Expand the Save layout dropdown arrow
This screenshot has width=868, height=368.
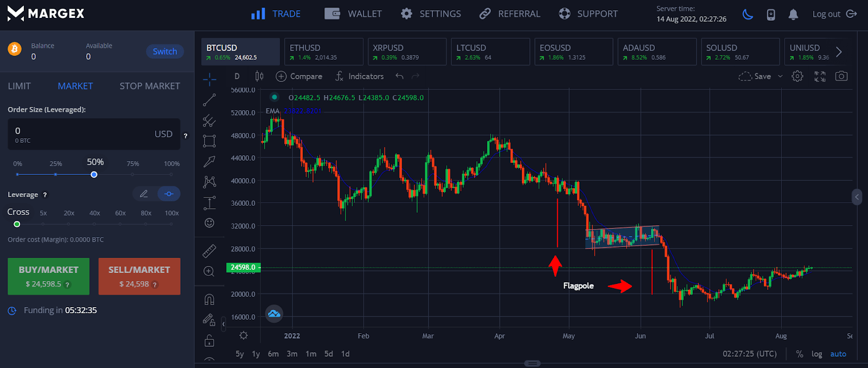pos(780,77)
